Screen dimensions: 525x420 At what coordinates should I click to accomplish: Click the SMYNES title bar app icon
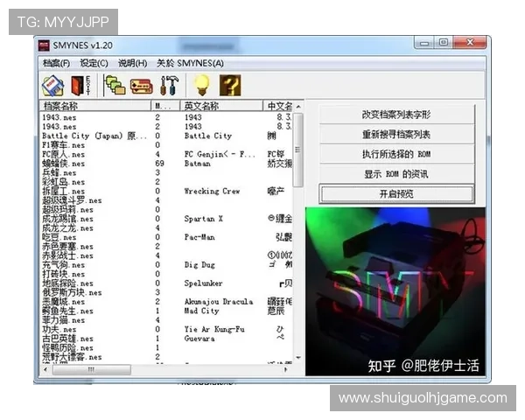pos(44,45)
